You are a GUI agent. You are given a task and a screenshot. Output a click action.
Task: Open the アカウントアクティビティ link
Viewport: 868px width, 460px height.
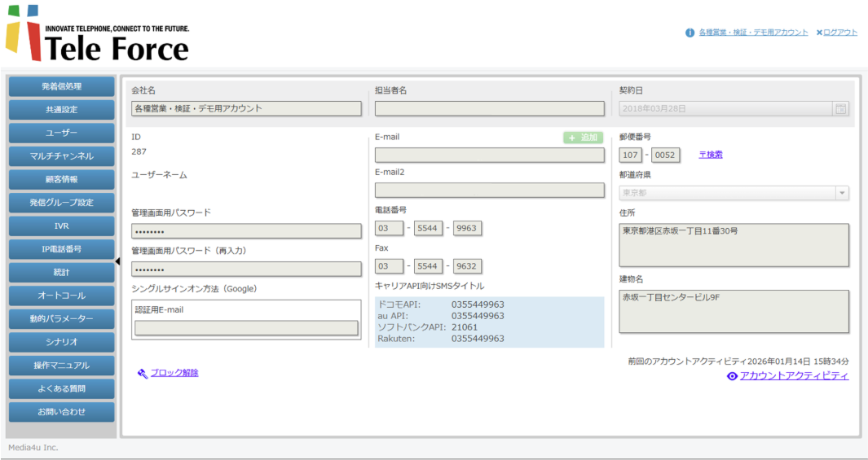(x=794, y=376)
